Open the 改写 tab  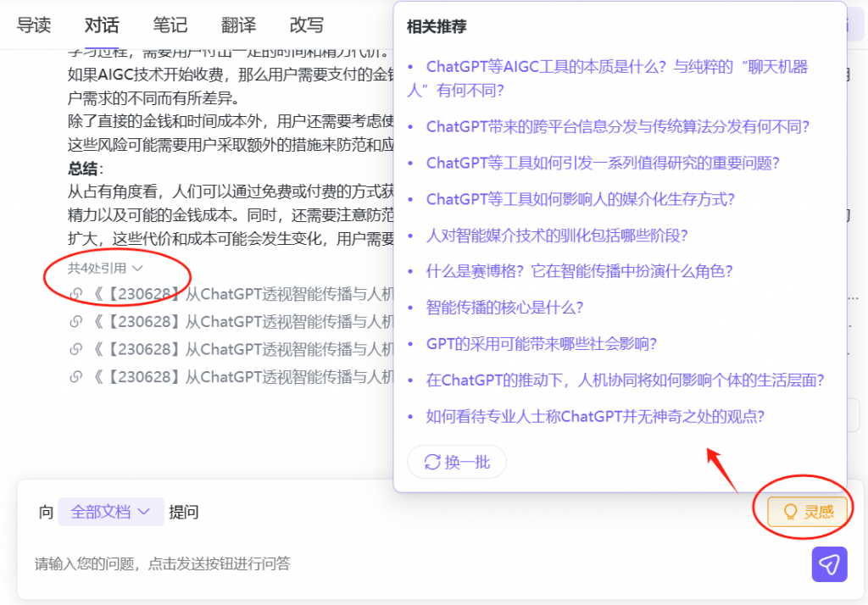307,25
